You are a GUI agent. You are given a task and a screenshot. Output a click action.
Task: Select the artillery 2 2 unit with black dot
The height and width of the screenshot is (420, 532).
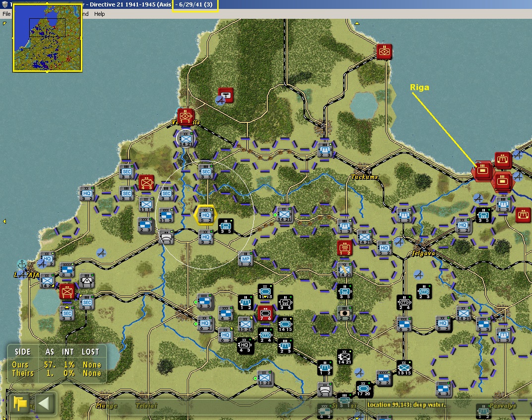345,313
